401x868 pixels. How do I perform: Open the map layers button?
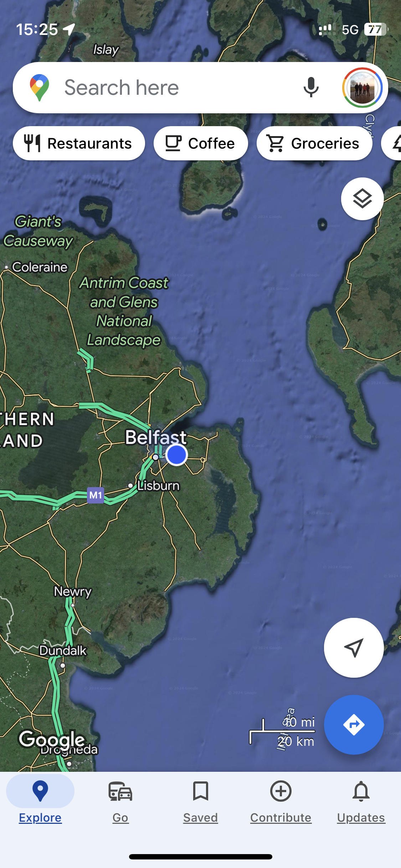point(362,198)
